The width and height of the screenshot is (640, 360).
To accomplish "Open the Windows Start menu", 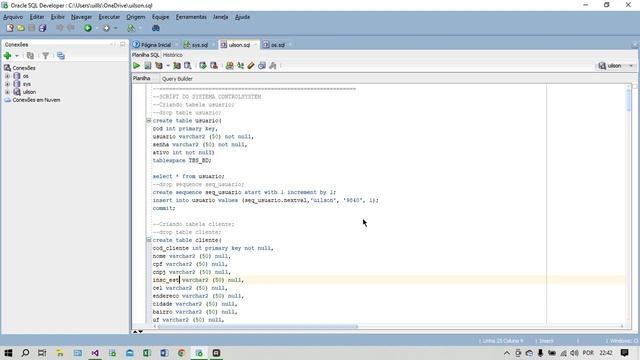I will (x=8, y=353).
